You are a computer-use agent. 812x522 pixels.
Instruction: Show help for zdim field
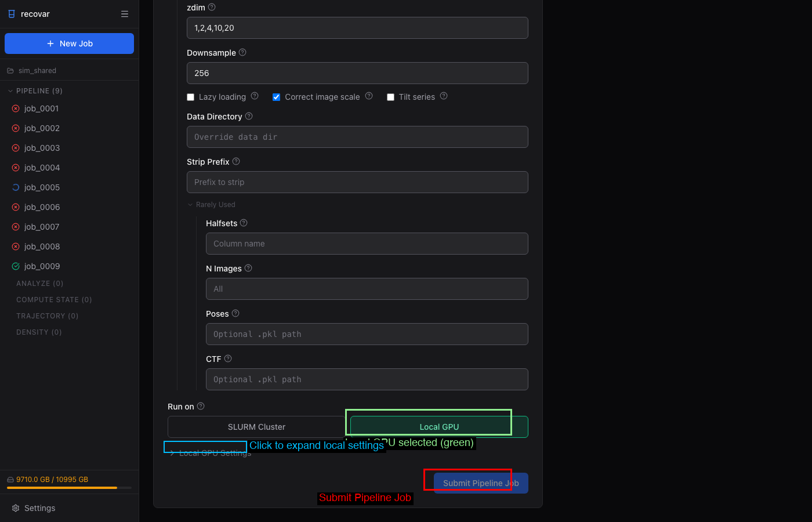pyautogui.click(x=212, y=7)
